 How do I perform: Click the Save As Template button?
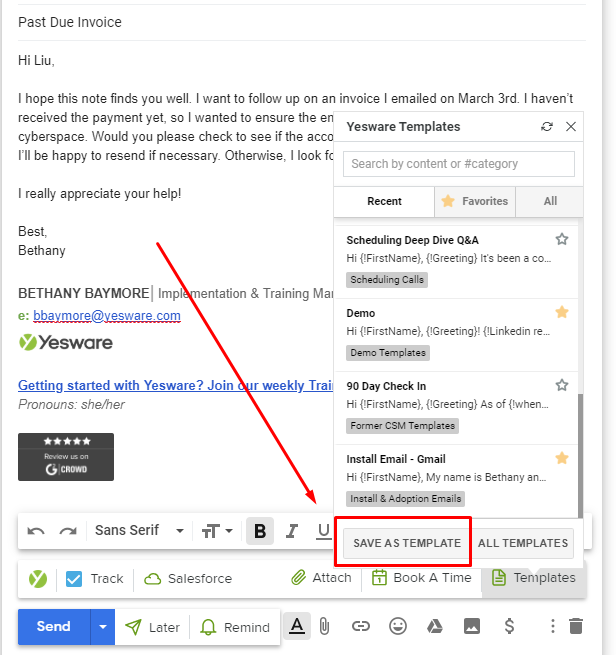click(x=407, y=543)
